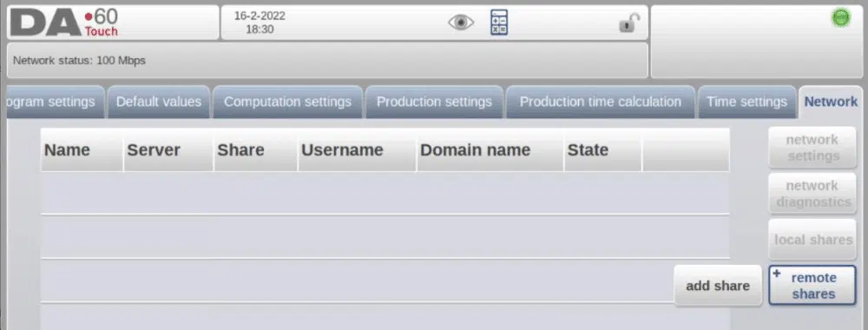Select the Production settings tab
Image resolution: width=868 pixels, height=330 pixels.
[x=434, y=102]
